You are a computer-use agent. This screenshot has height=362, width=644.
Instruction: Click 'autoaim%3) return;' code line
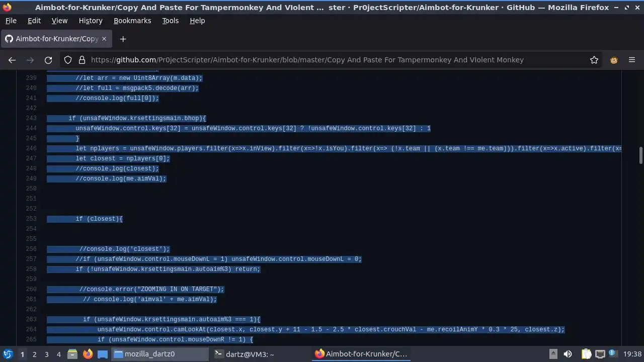point(168,269)
